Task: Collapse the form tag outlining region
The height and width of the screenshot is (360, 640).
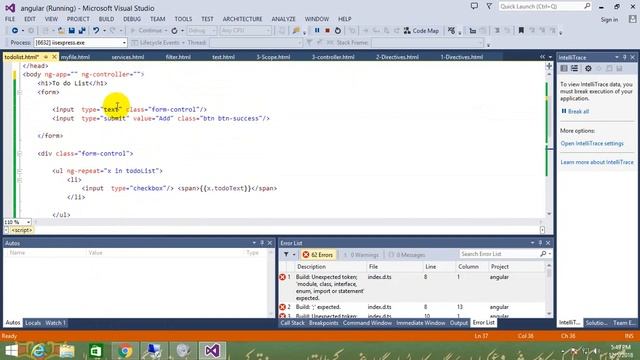Action: coord(20,92)
